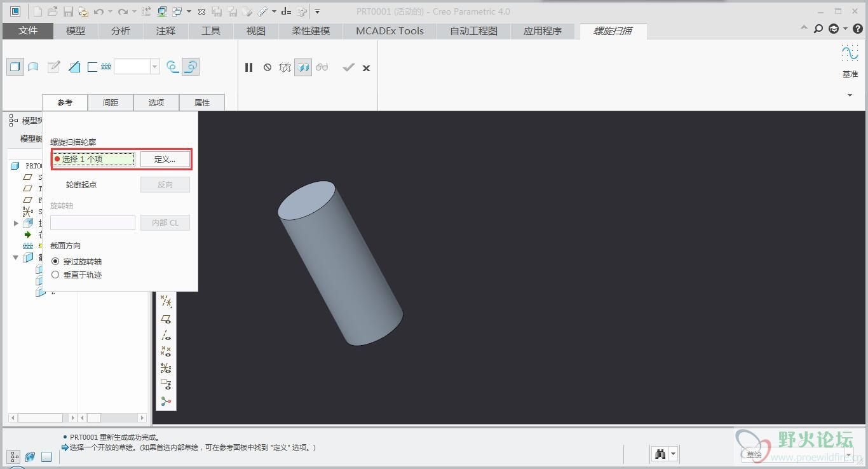Cancel feature with the X icon
Screen dimensions: 868x469
[366, 68]
